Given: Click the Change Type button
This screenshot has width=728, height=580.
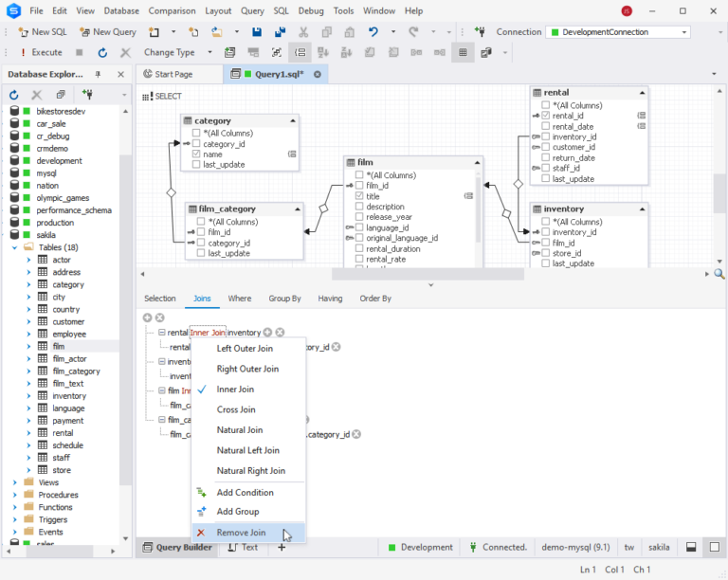Looking at the screenshot, I should pos(169,52).
